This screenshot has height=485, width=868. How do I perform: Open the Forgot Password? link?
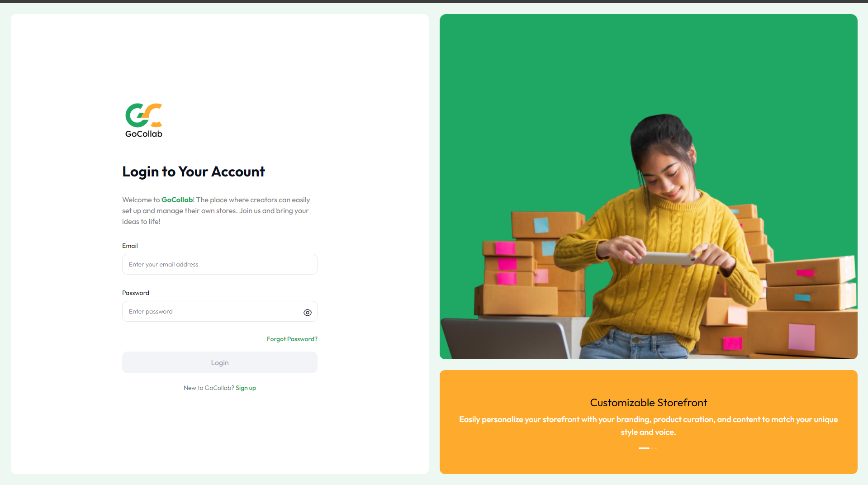tap(292, 339)
